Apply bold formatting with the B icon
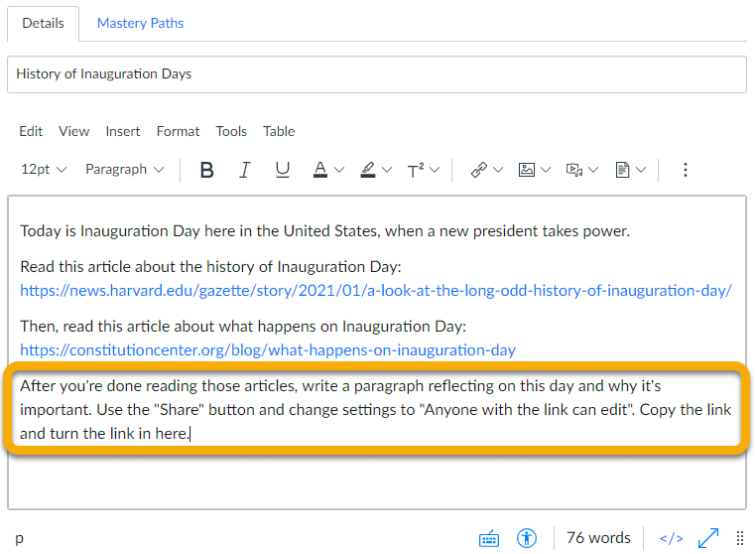The image size is (756, 554). [206, 170]
